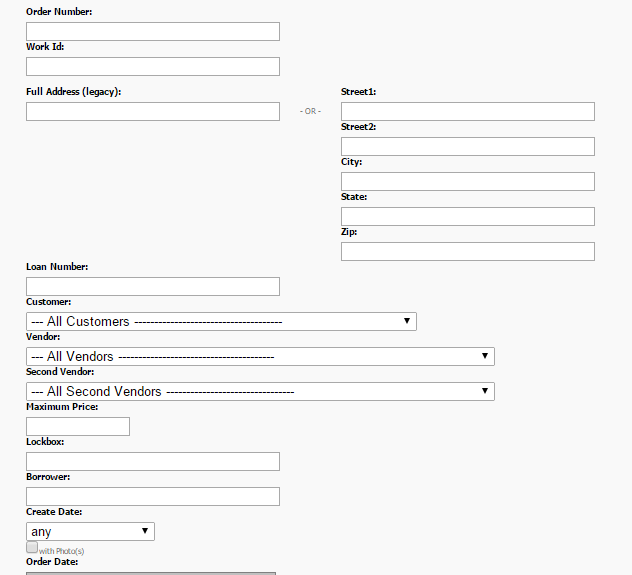This screenshot has height=575, width=632.
Task: Focus the City input field
Action: 468,181
